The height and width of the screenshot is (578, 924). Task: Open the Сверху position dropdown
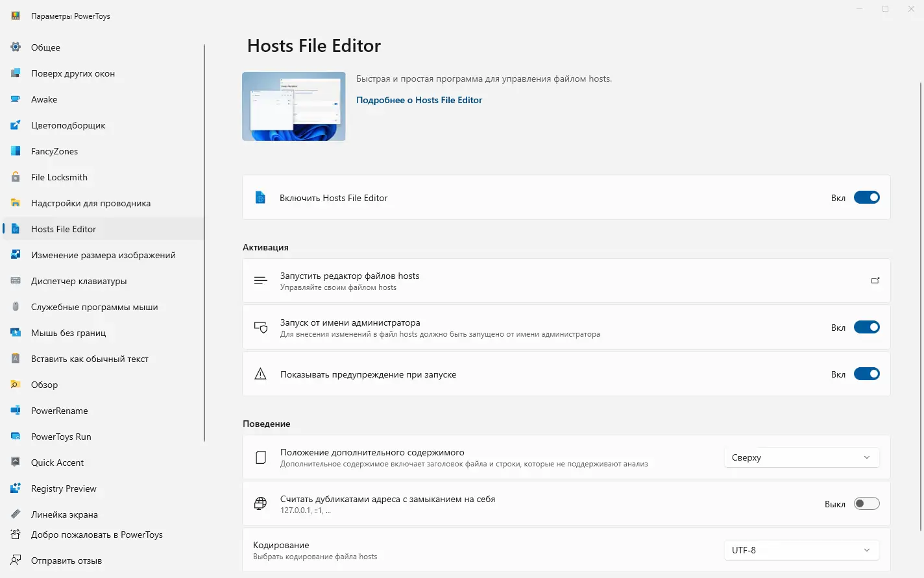[801, 457]
